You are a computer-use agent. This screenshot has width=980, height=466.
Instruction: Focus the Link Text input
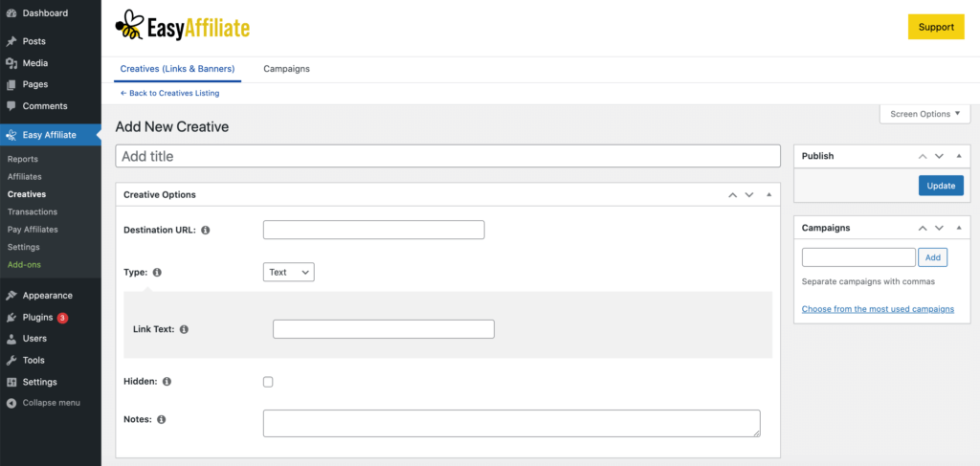(384, 329)
